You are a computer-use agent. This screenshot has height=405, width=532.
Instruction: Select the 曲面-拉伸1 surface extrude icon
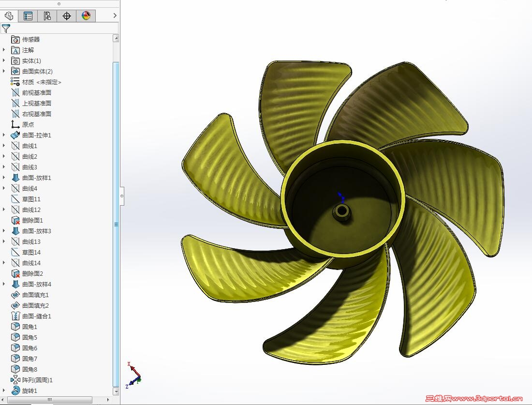click(x=15, y=135)
